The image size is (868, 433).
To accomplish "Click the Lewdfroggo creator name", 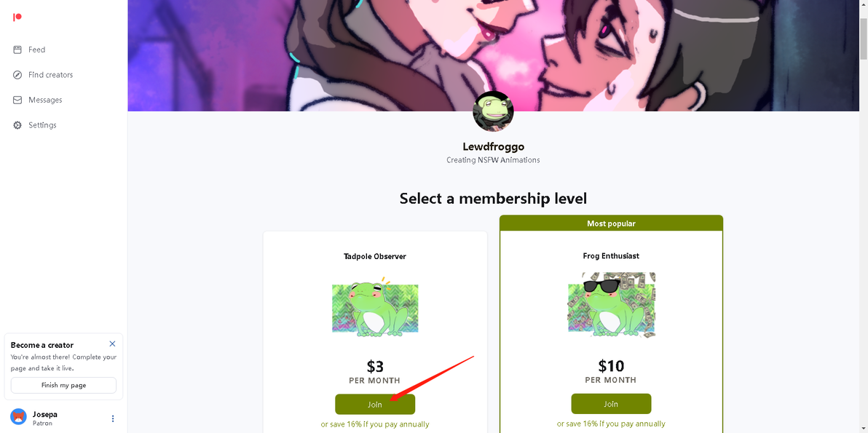I will (493, 146).
